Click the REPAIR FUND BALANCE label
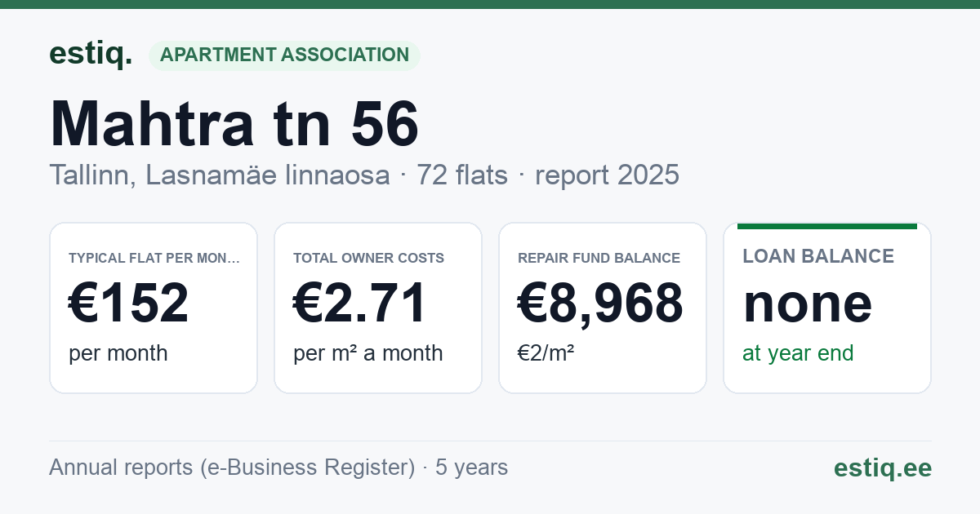 (x=599, y=258)
